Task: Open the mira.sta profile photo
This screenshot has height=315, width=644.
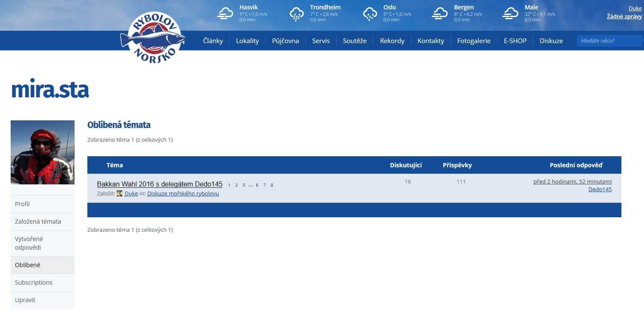Action: (x=43, y=152)
